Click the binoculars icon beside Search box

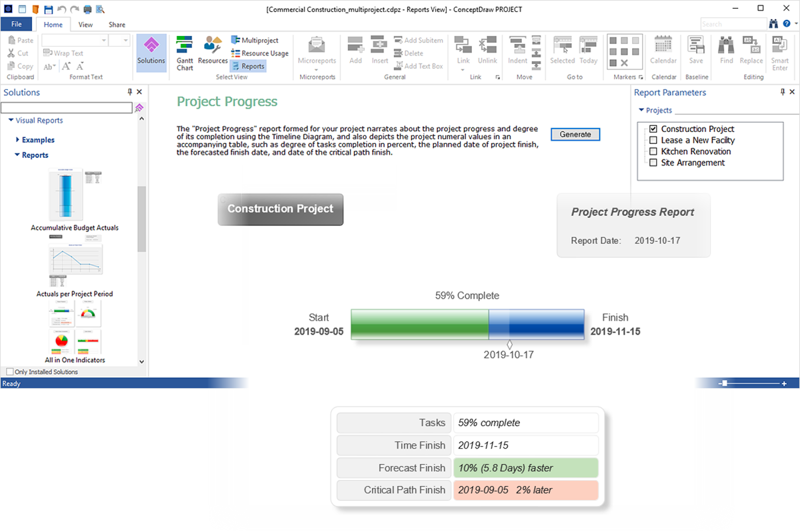click(x=773, y=24)
